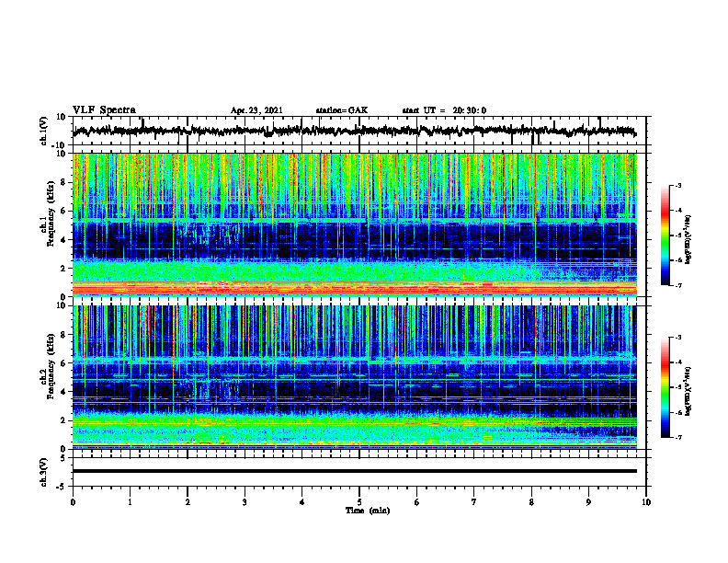Click time-axis tick label "3"
This screenshot has width=728, height=563.
coord(245,502)
